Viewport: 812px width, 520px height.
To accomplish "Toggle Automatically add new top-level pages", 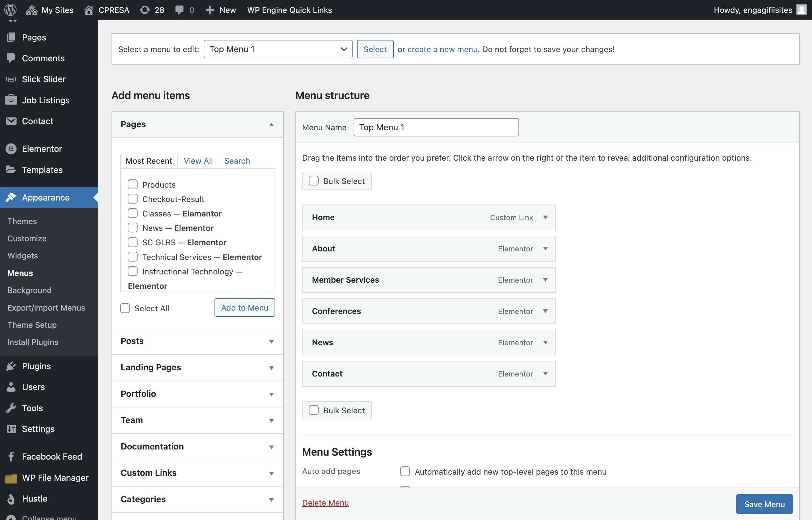I will [x=405, y=471].
